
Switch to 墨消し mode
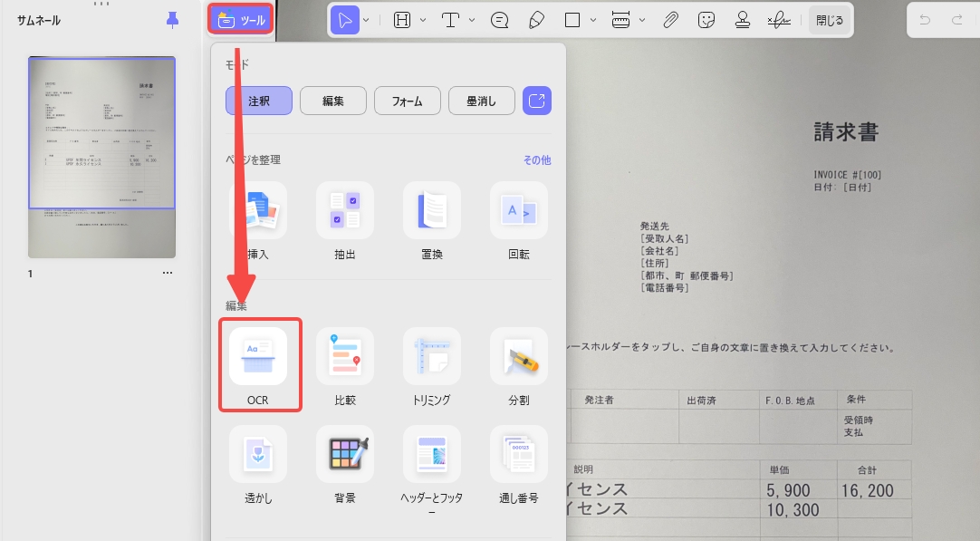click(481, 101)
